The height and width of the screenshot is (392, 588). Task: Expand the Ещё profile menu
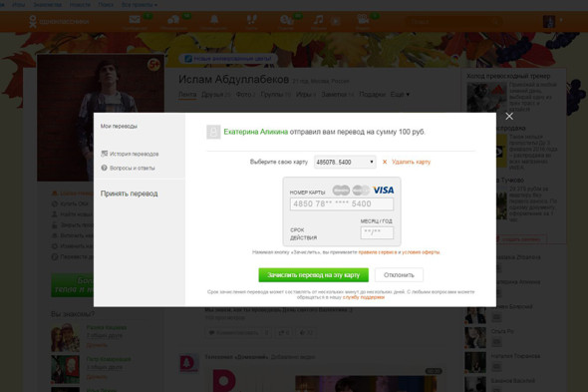tap(400, 94)
